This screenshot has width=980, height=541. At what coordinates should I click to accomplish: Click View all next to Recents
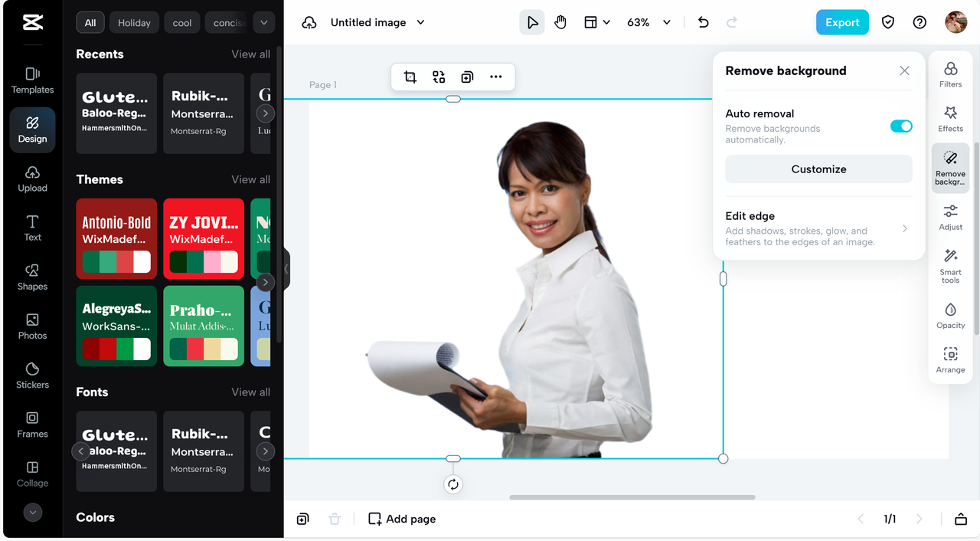250,54
